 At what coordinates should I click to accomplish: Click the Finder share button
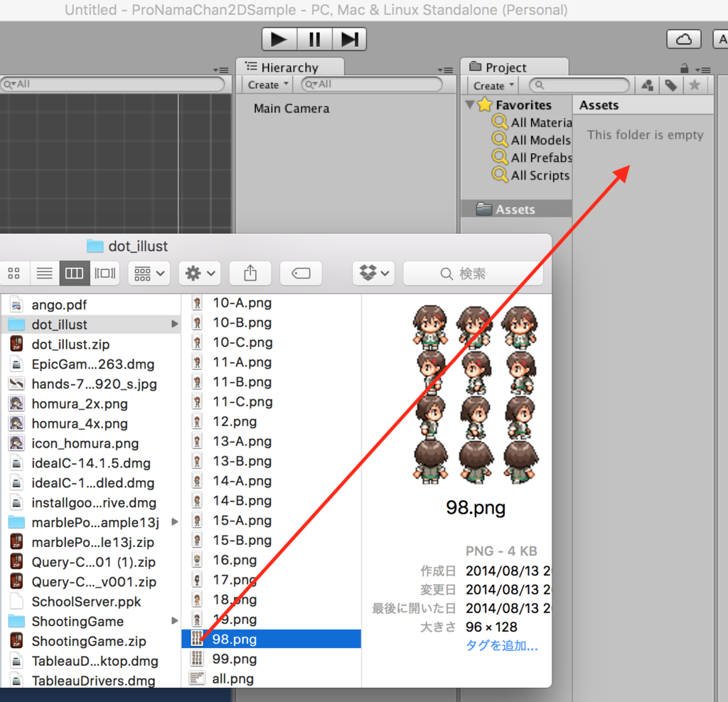[250, 274]
